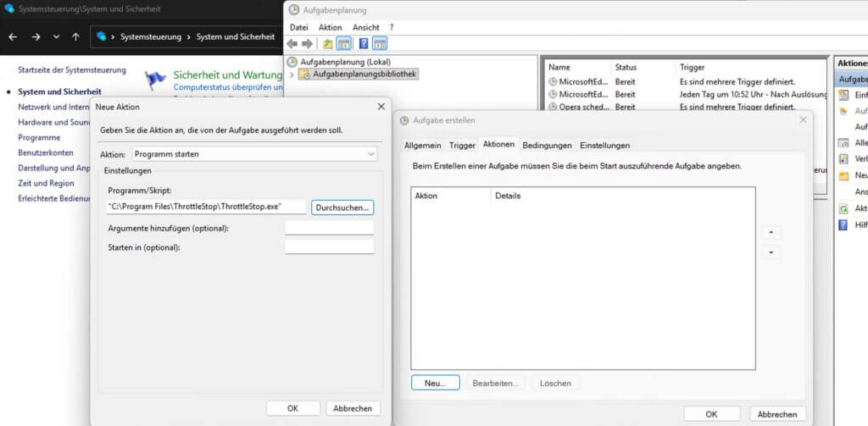The width and height of the screenshot is (868, 426).
Task: Click the forward arrow in Aufgabenplanung toolbar
Action: [x=307, y=44]
